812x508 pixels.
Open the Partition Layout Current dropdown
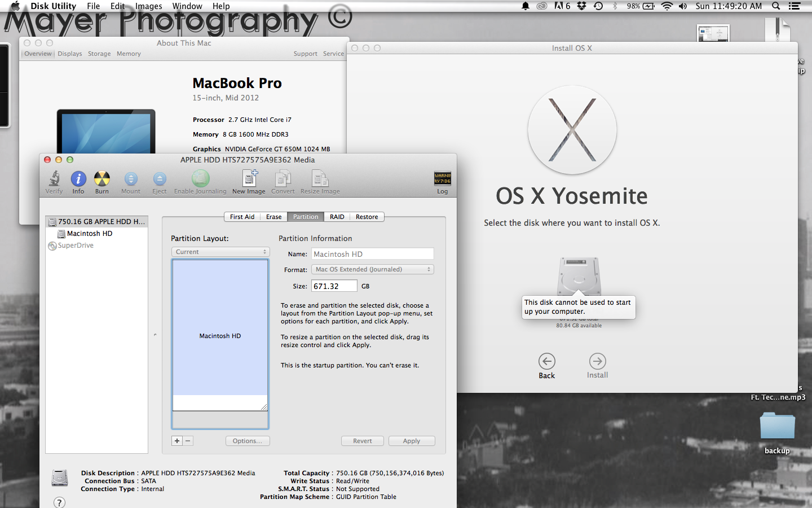(x=220, y=252)
